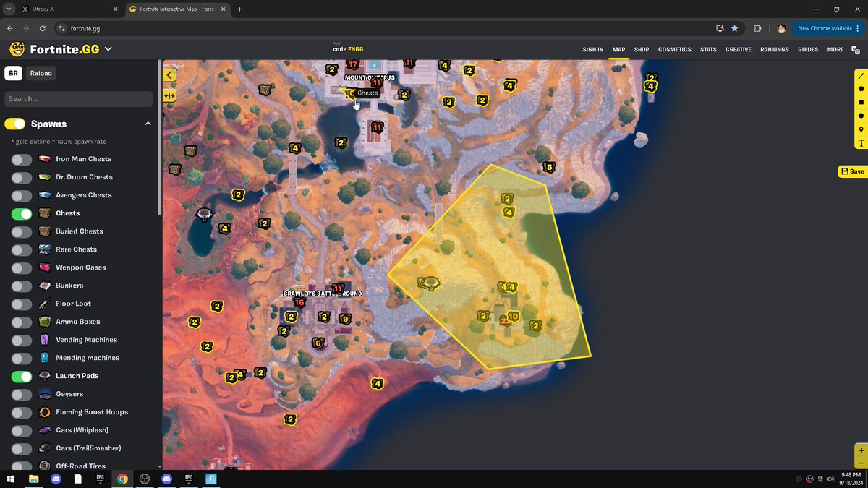Image resolution: width=868 pixels, height=488 pixels.
Task: Disable the Launch Pads toggle
Action: pos(22,376)
